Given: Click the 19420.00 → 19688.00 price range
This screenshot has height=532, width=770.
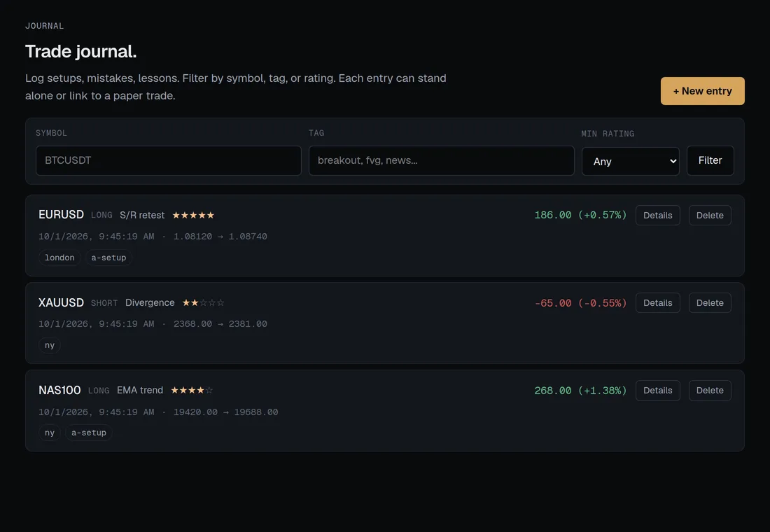Looking at the screenshot, I should coord(226,412).
